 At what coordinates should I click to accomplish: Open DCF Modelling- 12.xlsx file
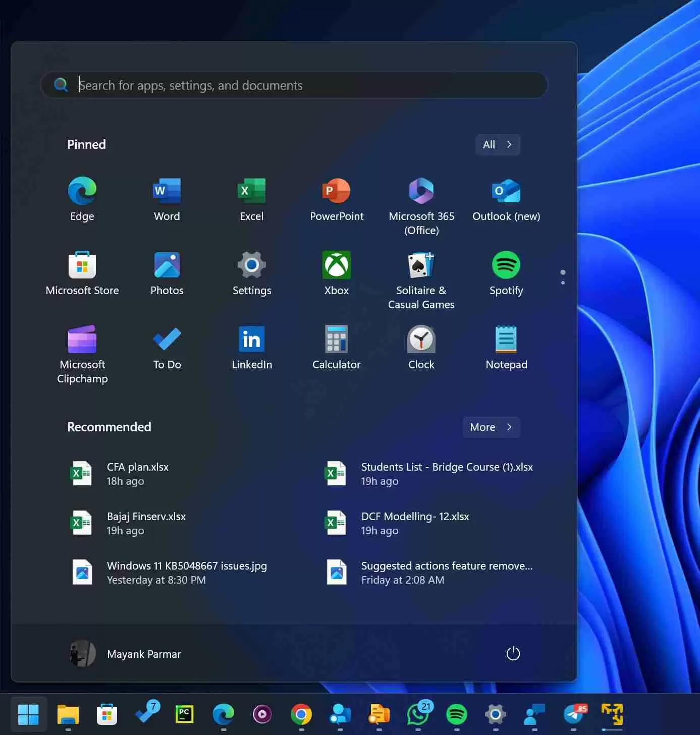415,523
